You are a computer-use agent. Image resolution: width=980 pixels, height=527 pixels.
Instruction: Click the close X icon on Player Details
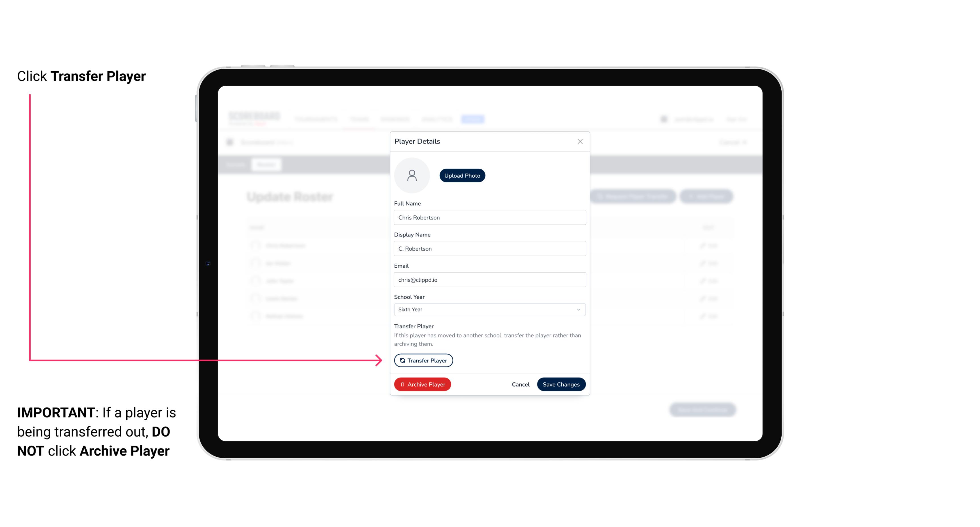pos(580,142)
